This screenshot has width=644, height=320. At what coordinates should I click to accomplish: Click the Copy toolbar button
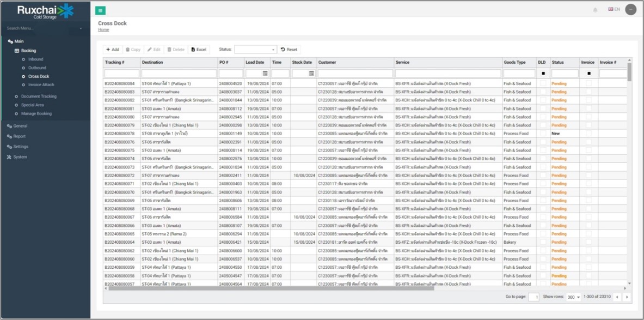point(133,50)
